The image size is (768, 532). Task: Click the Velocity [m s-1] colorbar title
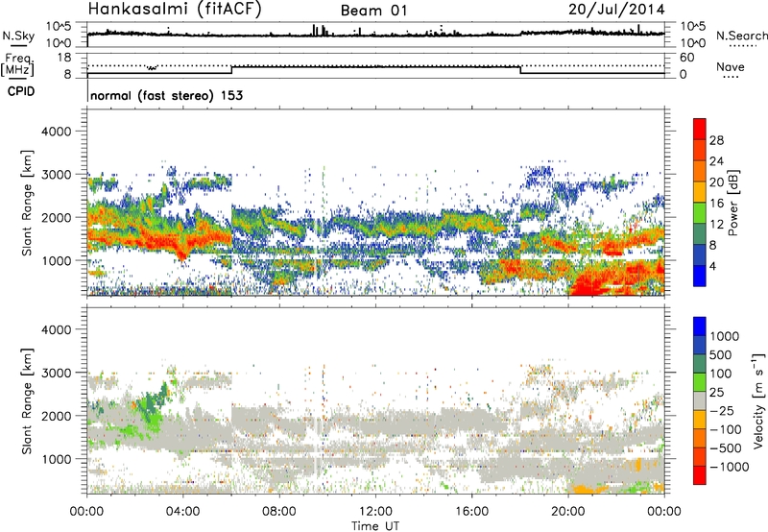point(758,400)
